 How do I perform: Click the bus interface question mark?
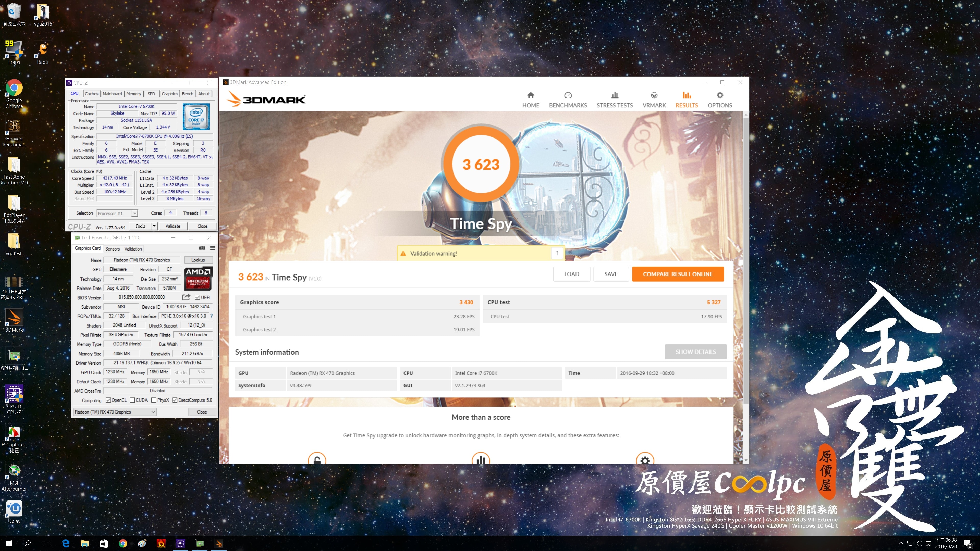[212, 316]
